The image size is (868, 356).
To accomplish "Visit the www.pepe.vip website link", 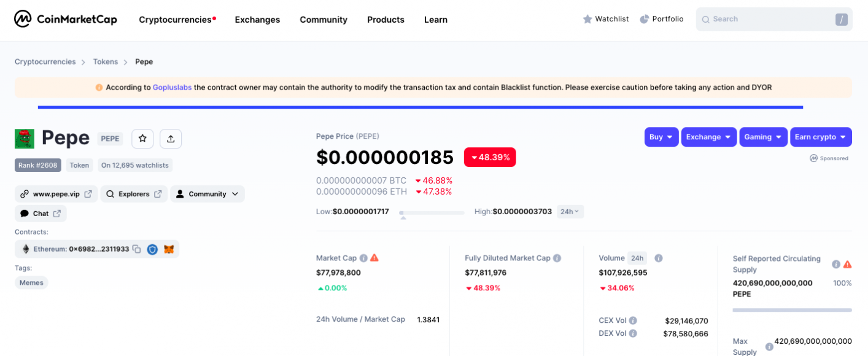I will pos(56,194).
